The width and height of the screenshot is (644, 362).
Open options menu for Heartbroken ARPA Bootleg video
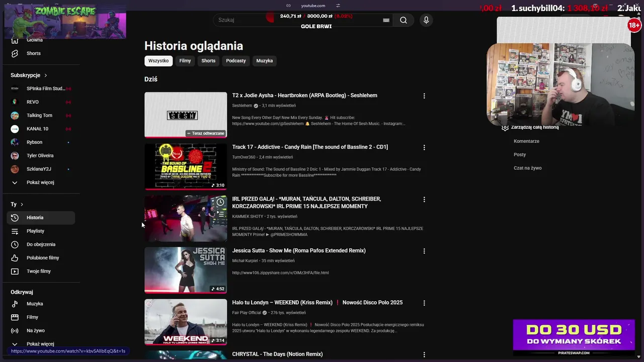click(424, 96)
